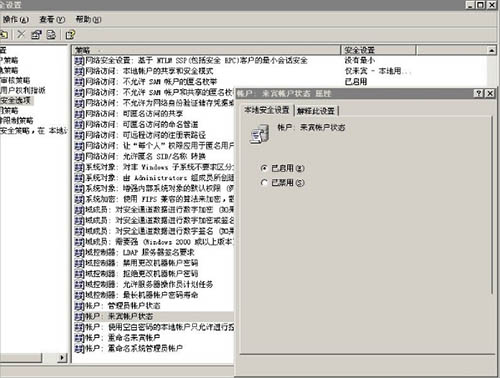Click icon beside 允许服务器操作员计划任务
The height and width of the screenshot is (378, 500).
click(79, 285)
